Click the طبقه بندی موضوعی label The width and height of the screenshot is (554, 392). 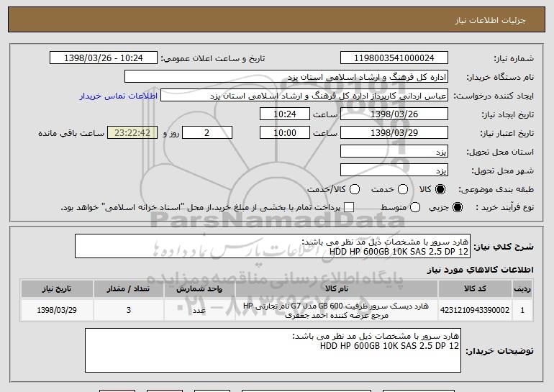496,189
